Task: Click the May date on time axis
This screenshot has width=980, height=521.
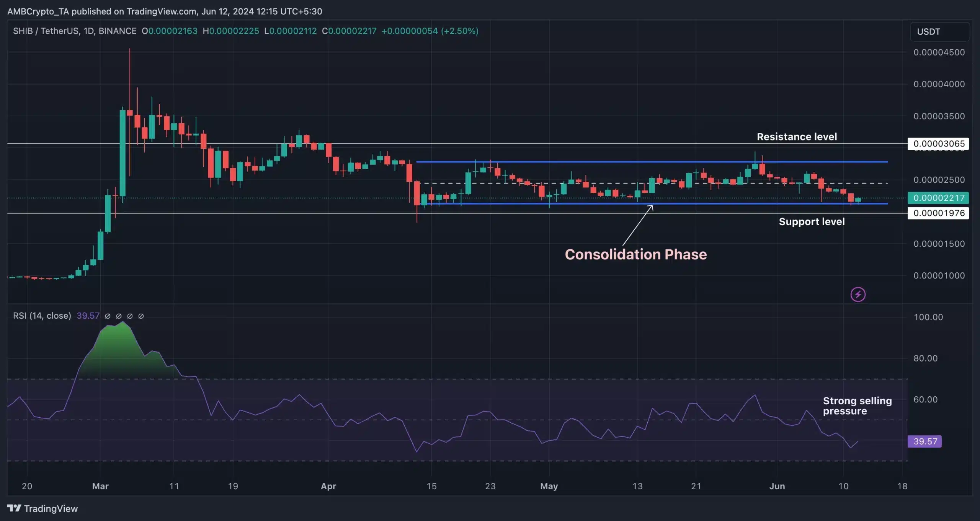Action: 549,486
